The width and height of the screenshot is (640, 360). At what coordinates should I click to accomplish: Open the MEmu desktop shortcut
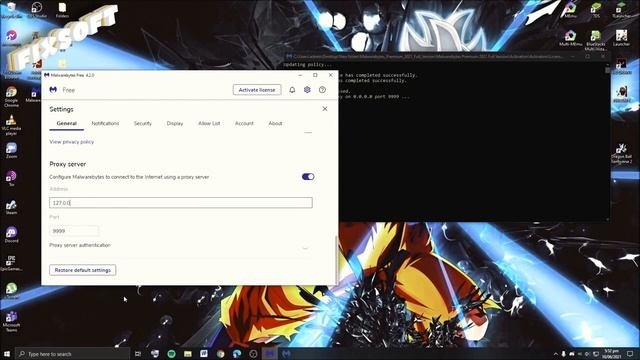pyautogui.click(x=571, y=10)
